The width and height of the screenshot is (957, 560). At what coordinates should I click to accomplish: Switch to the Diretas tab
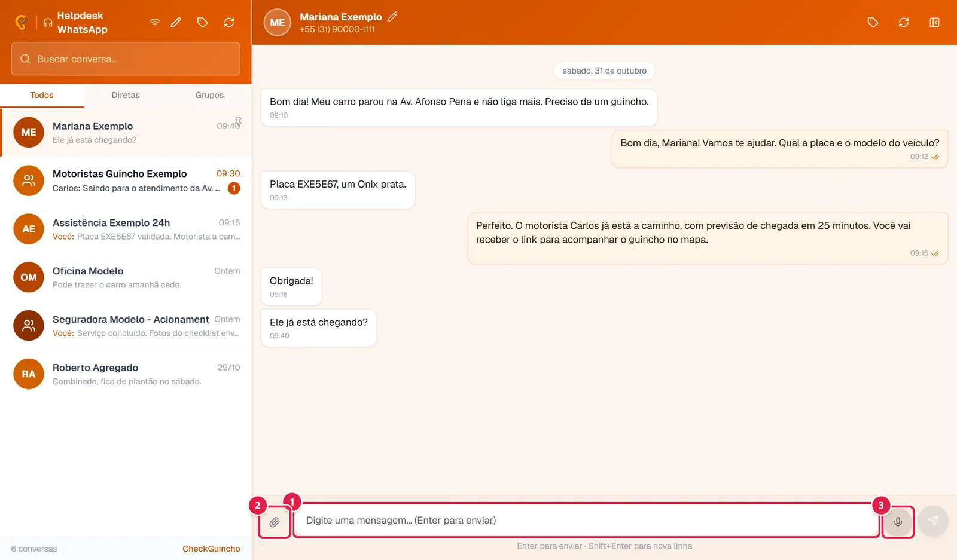(126, 95)
